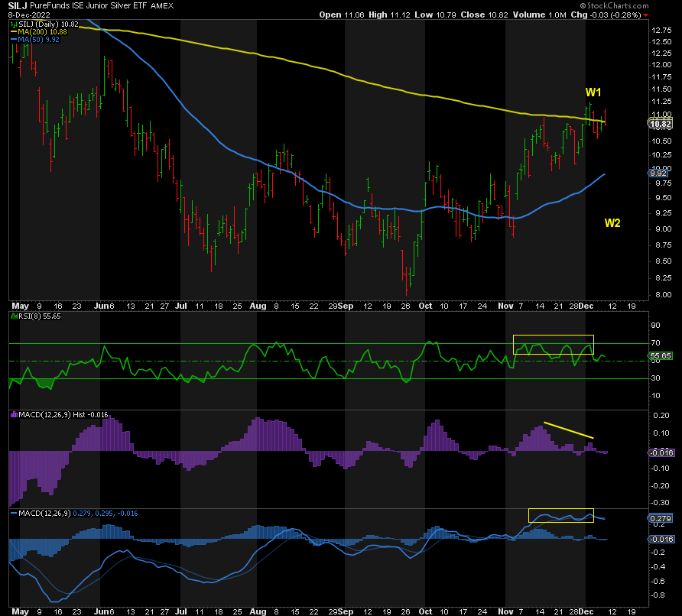Click the Dec label on the date axis under the price panel

pyautogui.click(x=586, y=306)
